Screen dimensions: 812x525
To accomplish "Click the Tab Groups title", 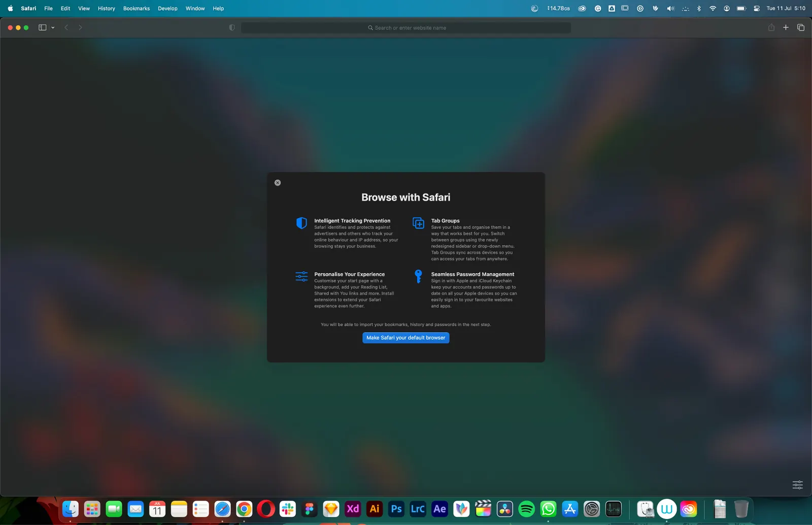I will point(446,221).
